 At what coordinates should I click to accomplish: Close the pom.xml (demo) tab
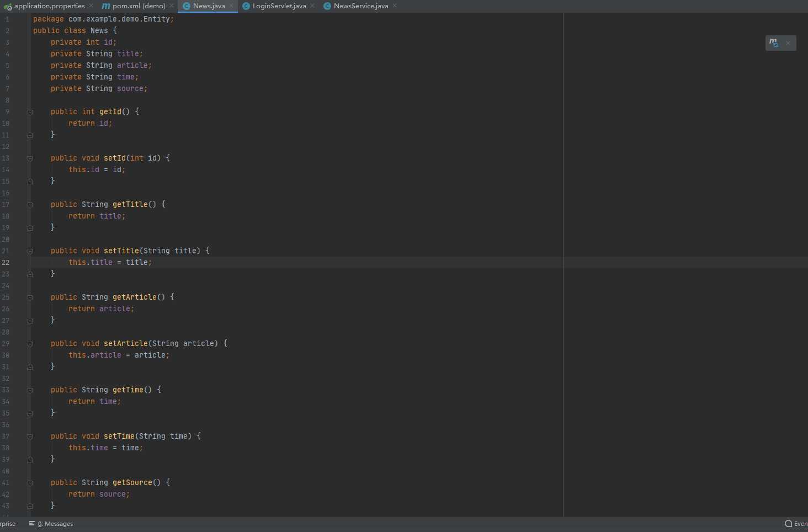click(172, 6)
